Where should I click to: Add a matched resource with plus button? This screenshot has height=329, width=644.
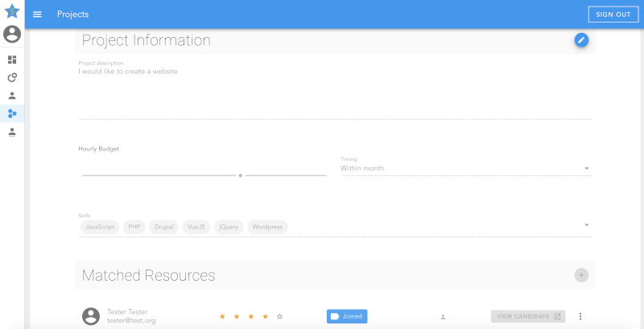tap(581, 275)
